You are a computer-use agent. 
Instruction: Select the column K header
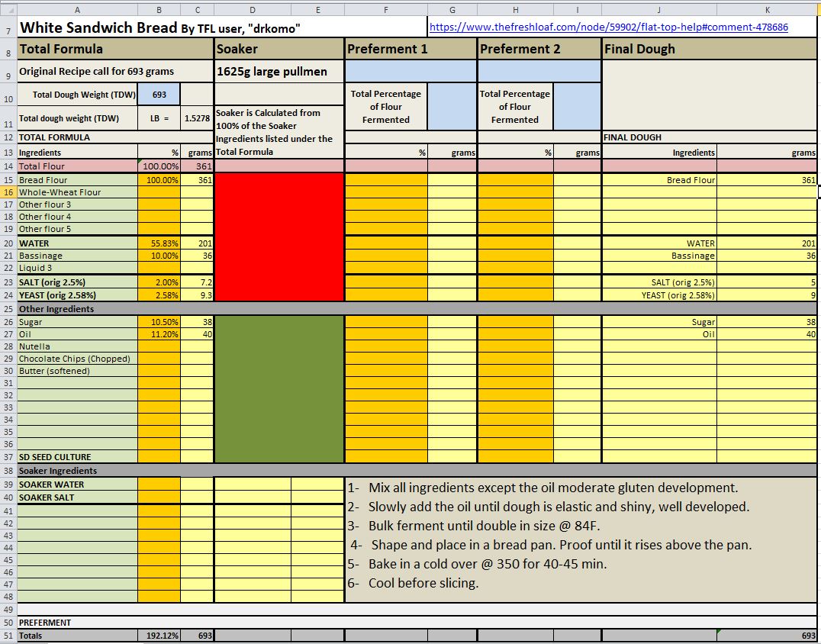coord(766,10)
